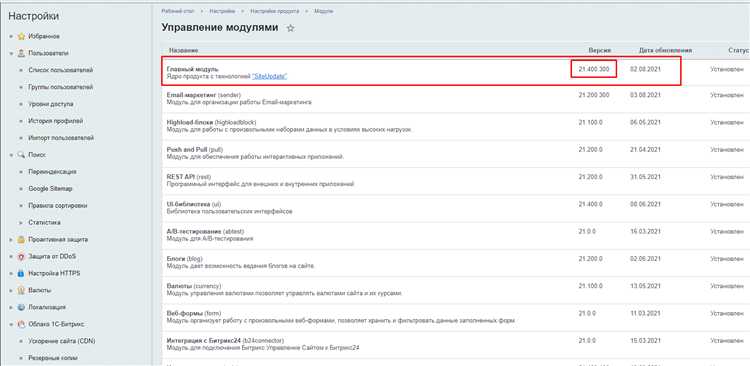Screen dimensions: 750x366
Task: Click update date 06.05.2021
Action: [x=645, y=122]
